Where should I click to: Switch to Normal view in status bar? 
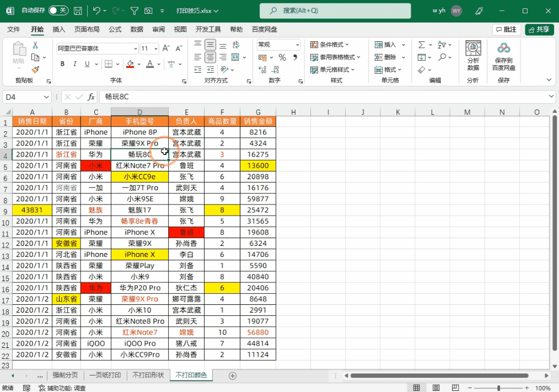(x=416, y=388)
